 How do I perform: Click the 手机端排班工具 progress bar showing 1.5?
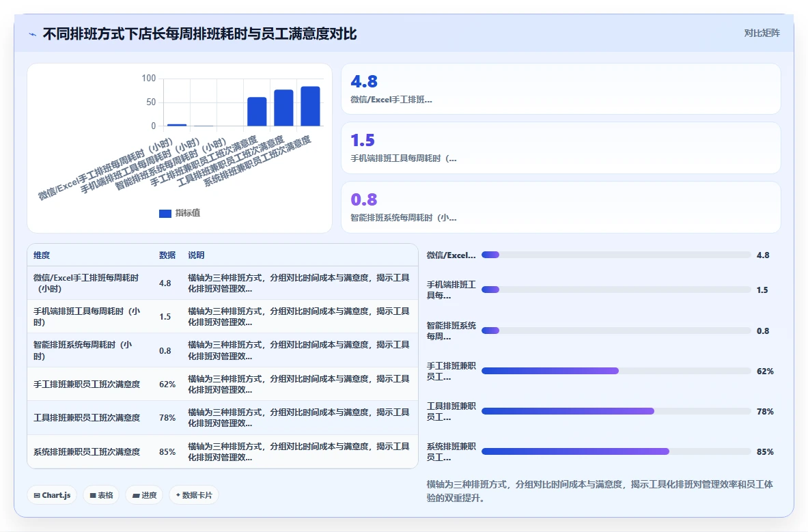(616, 290)
